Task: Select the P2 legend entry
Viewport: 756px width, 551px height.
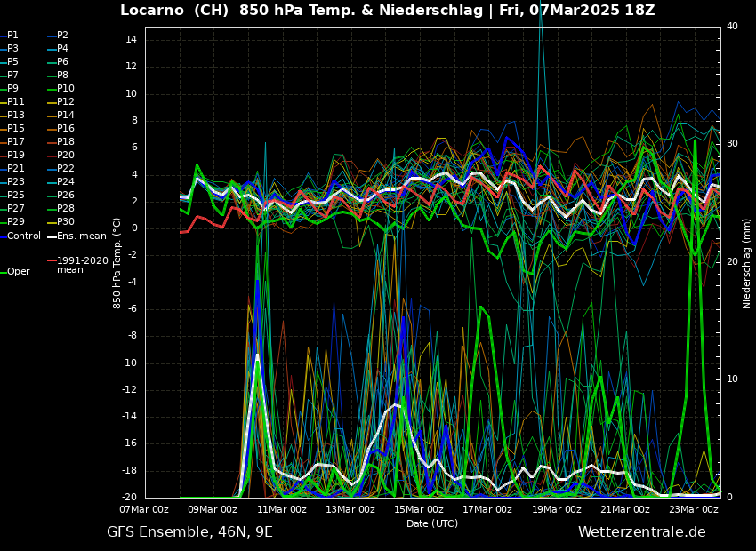Action: (62, 36)
